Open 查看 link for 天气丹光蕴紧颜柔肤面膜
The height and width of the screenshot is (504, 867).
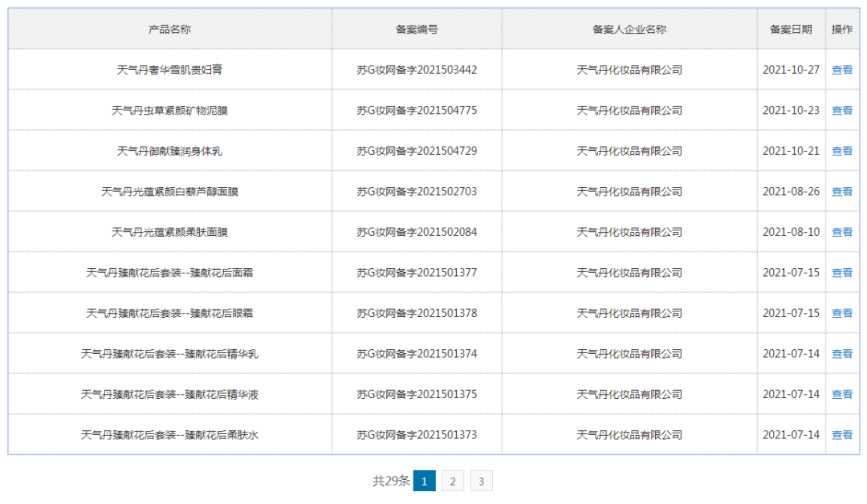pyautogui.click(x=841, y=232)
